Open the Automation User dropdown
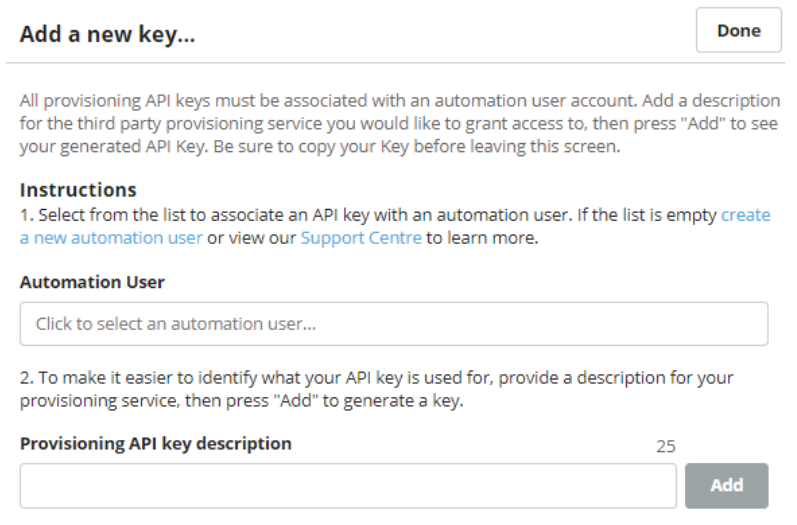 click(393, 324)
